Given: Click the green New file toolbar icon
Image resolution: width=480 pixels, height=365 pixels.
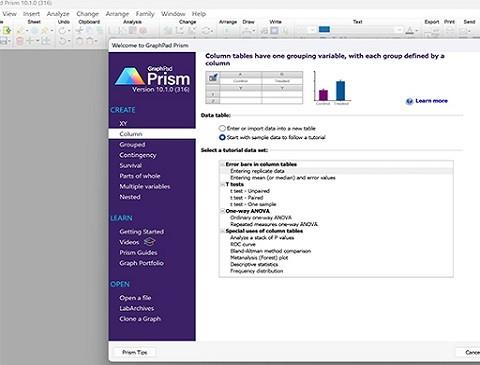Looking at the screenshot, I should point(7,31).
